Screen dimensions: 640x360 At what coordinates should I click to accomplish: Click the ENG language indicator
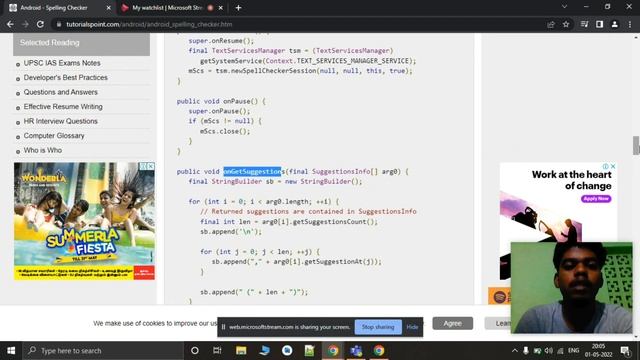click(573, 351)
